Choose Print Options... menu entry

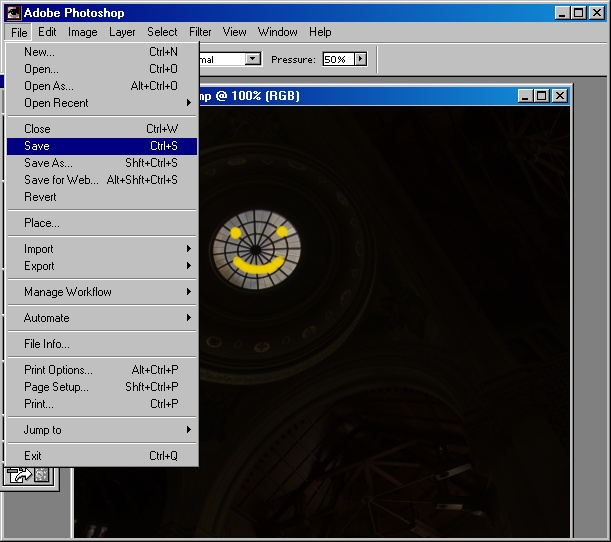tap(102, 370)
